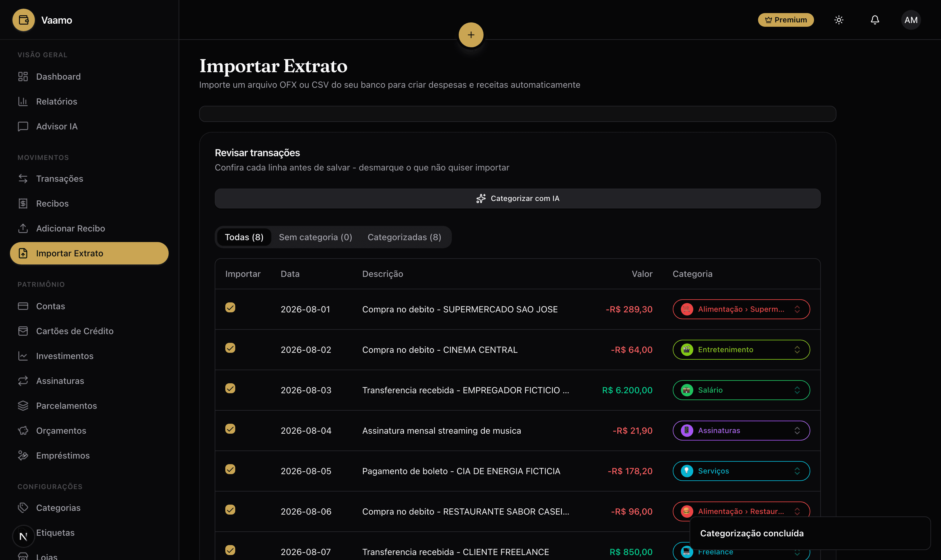Open notifications bell
The height and width of the screenshot is (560, 941).
pos(875,20)
